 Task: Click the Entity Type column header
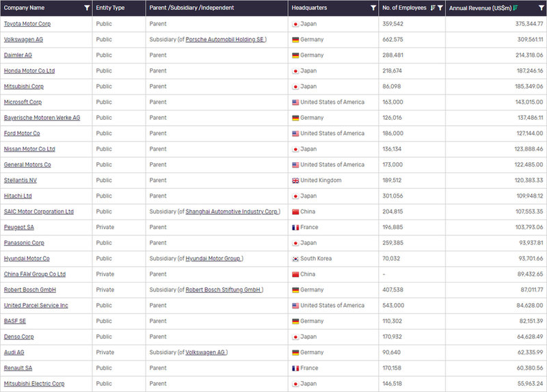[110, 8]
